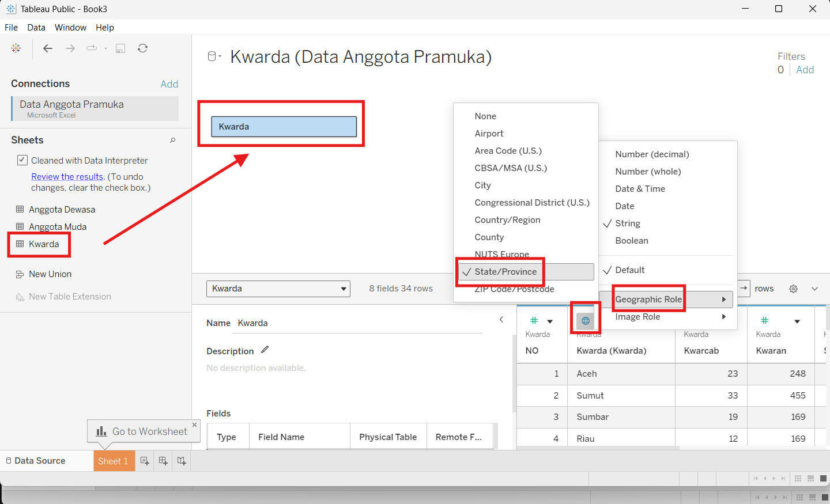Click Review the results link
This screenshot has height=504, width=830.
[x=67, y=177]
